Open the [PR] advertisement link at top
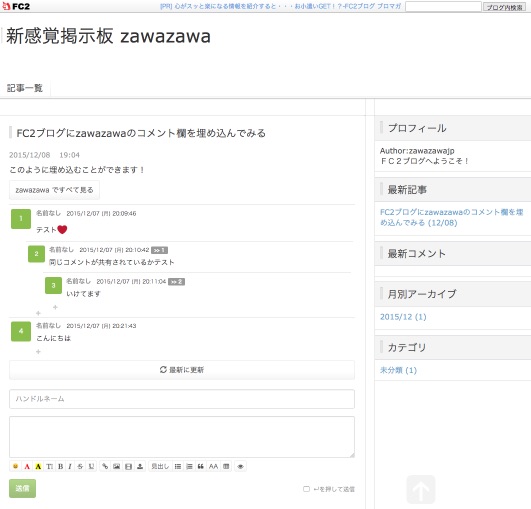531x509 pixels. tap(280, 6)
